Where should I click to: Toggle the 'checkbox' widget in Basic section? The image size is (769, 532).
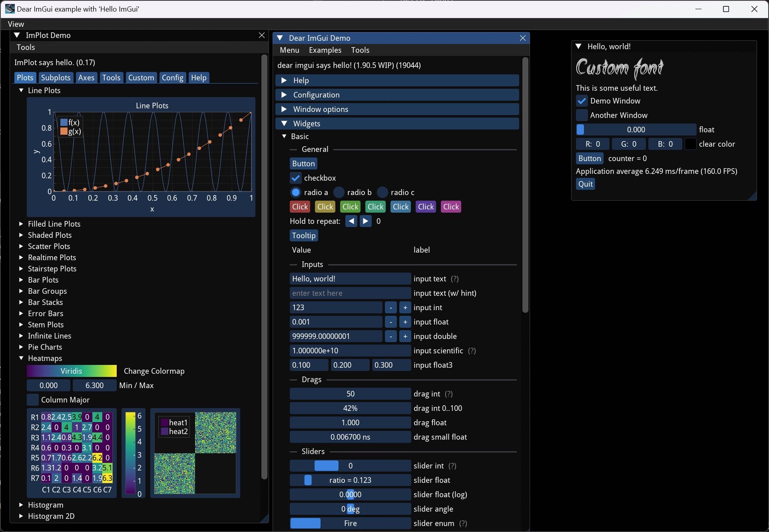pyautogui.click(x=296, y=178)
